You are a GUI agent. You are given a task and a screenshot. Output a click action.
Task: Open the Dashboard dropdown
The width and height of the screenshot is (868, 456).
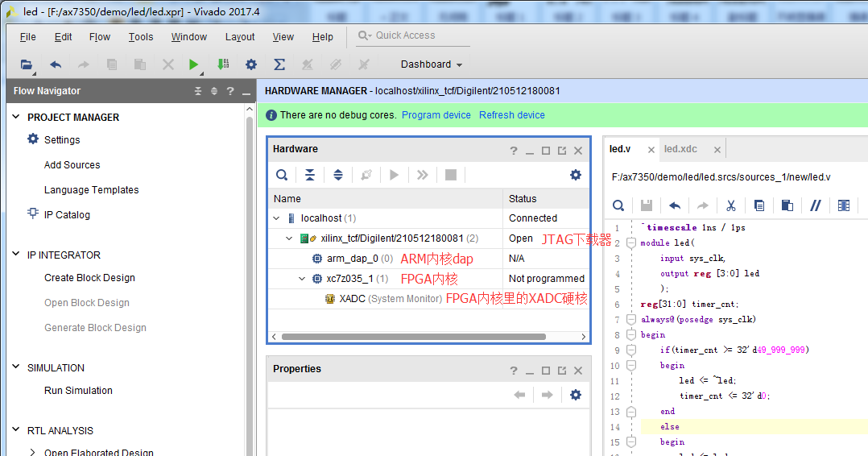click(432, 64)
